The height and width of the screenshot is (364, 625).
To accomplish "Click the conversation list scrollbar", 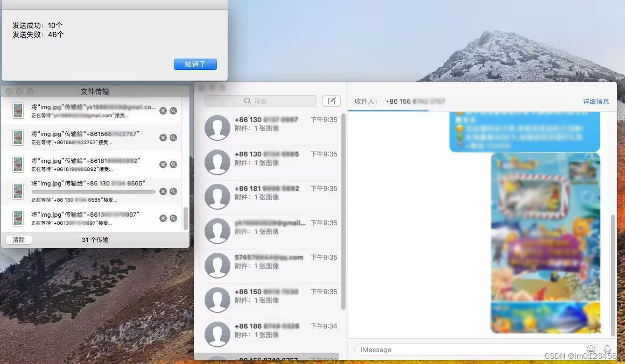I will click(343, 211).
